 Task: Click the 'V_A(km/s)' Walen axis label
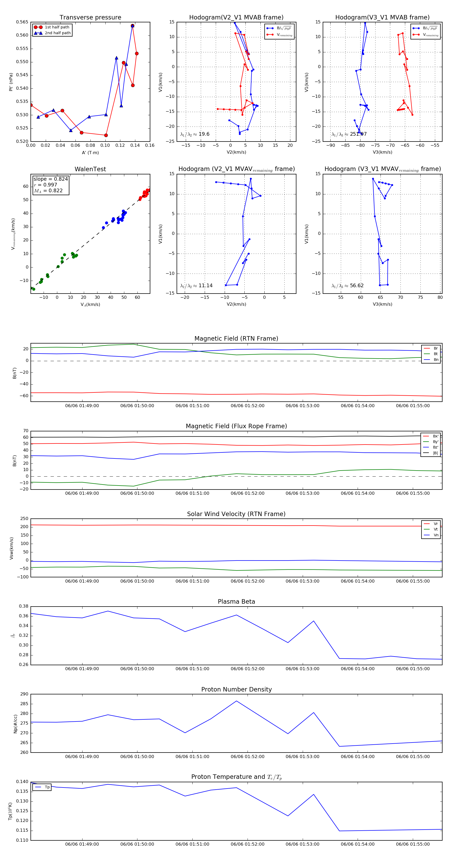pyautogui.click(x=90, y=305)
